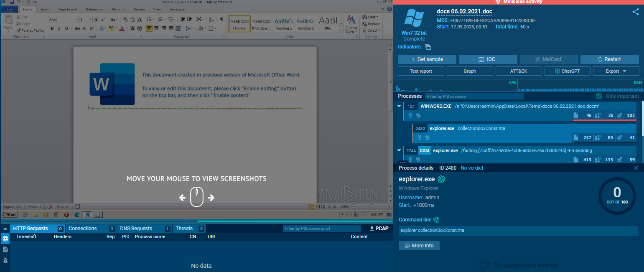
Task: Open Text report
Action: pyautogui.click(x=421, y=71)
